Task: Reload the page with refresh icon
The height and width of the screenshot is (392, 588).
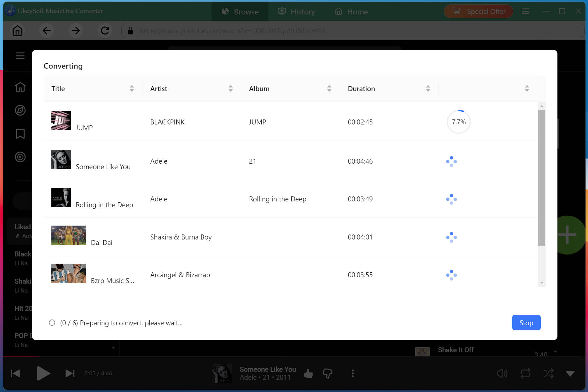Action: click(x=105, y=31)
